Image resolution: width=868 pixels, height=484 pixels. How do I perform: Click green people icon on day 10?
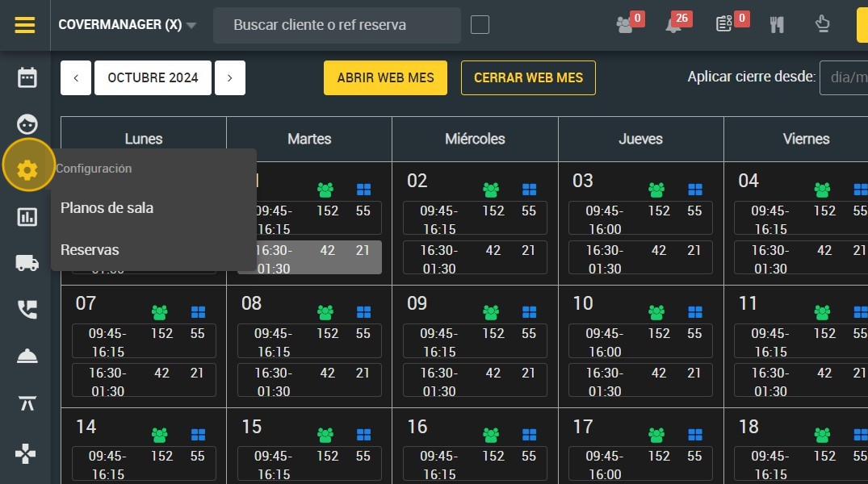click(656, 312)
